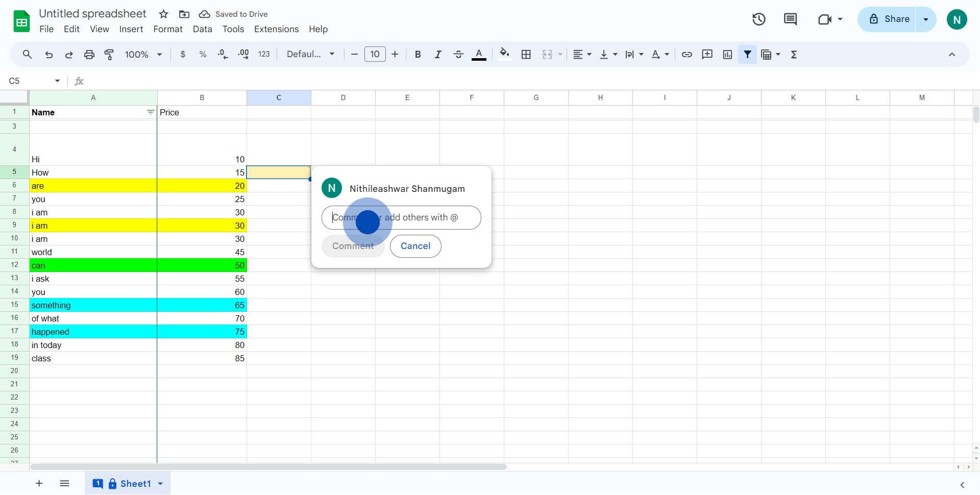Click the Functions sigma icon
The height and width of the screenshot is (495, 980).
tap(794, 55)
